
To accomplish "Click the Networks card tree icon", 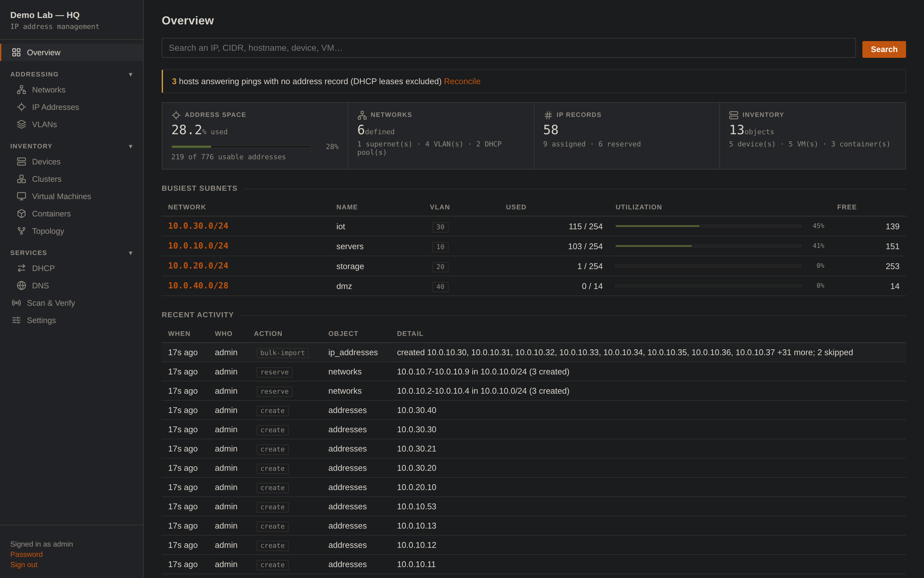I will tap(362, 115).
